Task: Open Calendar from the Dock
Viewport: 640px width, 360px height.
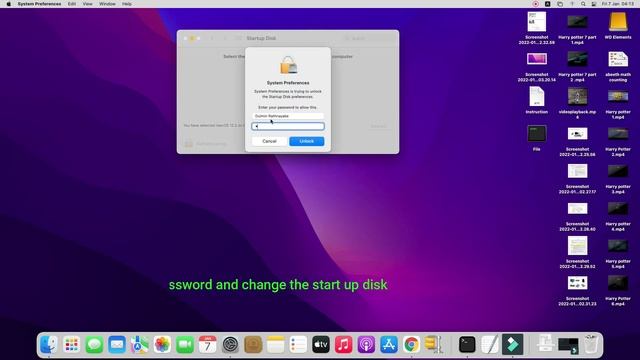Action: 207,345
